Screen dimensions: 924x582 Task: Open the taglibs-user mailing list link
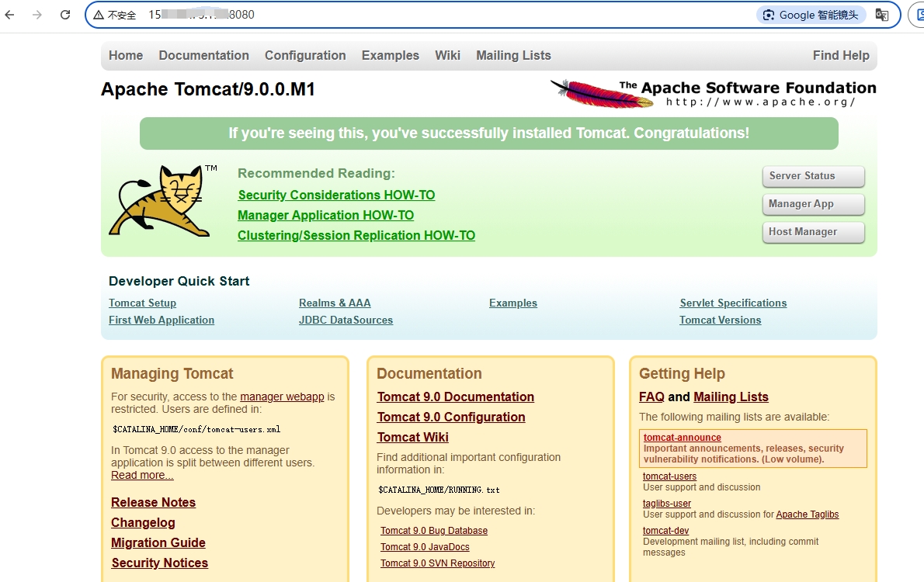pos(667,503)
